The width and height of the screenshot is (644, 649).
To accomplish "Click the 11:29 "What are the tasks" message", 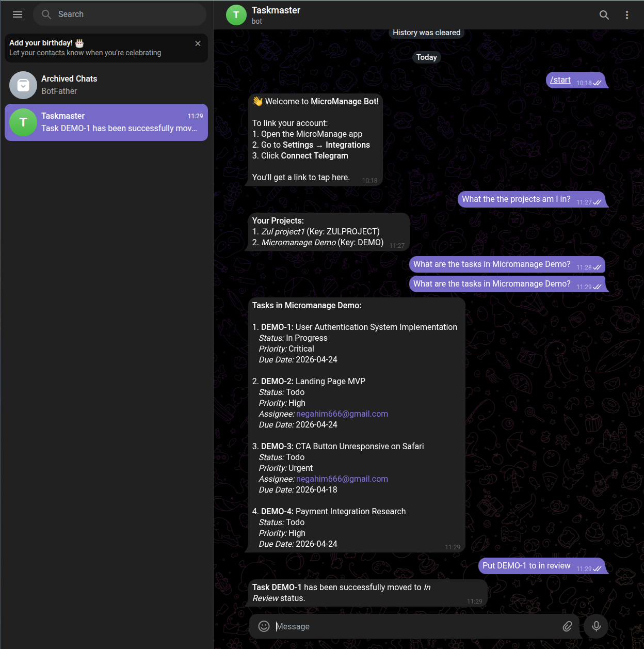I will (507, 284).
